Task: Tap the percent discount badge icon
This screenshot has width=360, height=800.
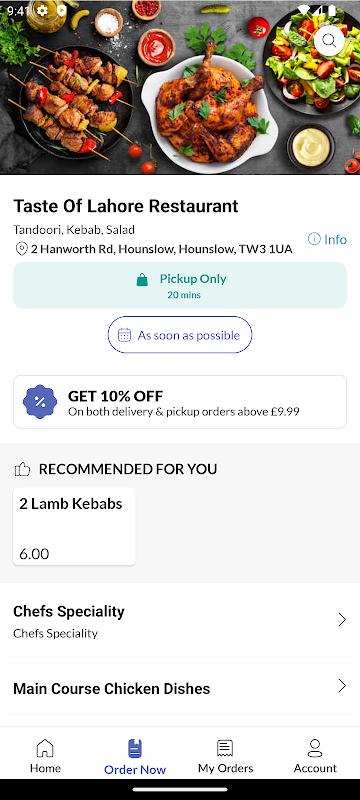Action: [40, 402]
